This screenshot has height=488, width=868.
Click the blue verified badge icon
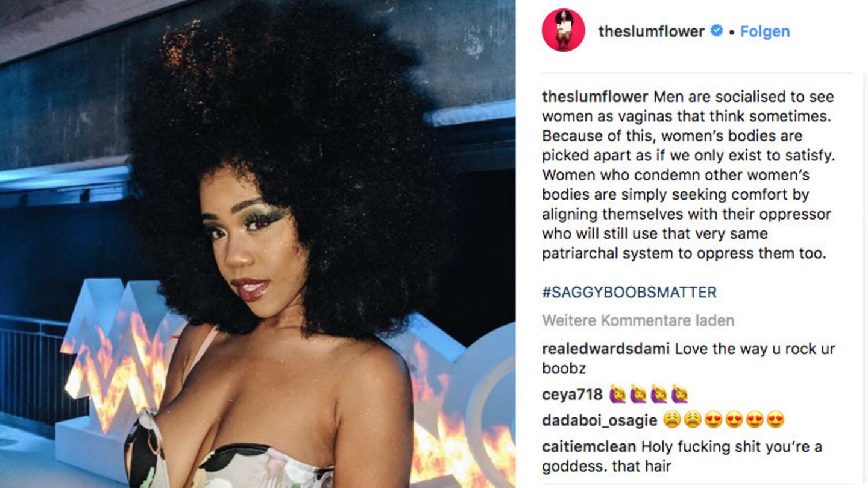tap(717, 31)
